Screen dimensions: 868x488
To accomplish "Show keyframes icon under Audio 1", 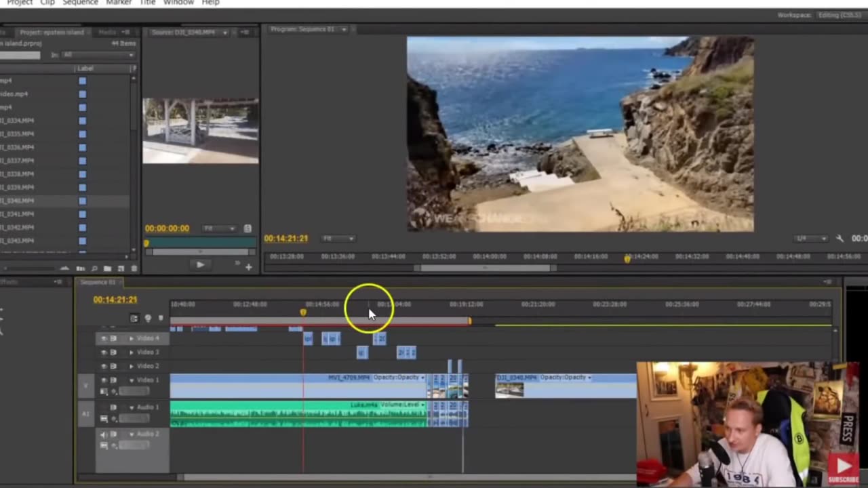I will pyautogui.click(x=114, y=419).
